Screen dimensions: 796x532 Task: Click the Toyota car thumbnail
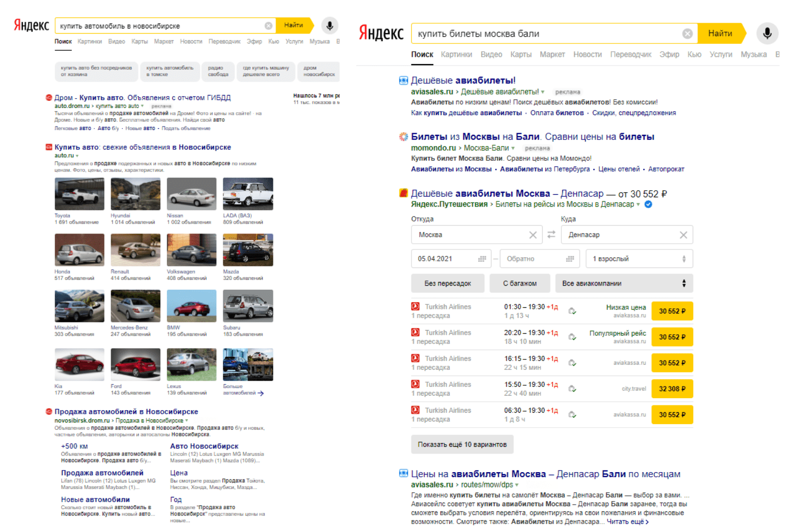(80, 194)
